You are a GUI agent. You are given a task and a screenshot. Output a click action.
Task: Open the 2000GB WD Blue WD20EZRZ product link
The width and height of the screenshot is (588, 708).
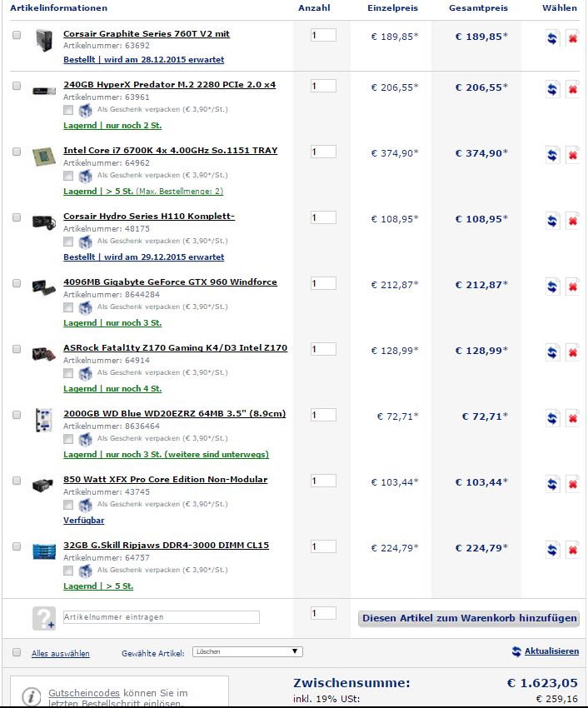pos(174,414)
